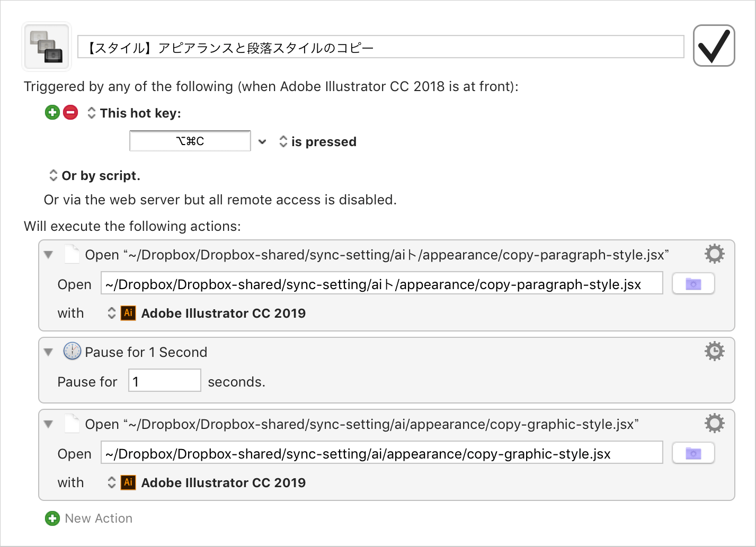Choose file for copy-graphic-style.jsx path
The width and height of the screenshot is (756, 547).
(693, 453)
